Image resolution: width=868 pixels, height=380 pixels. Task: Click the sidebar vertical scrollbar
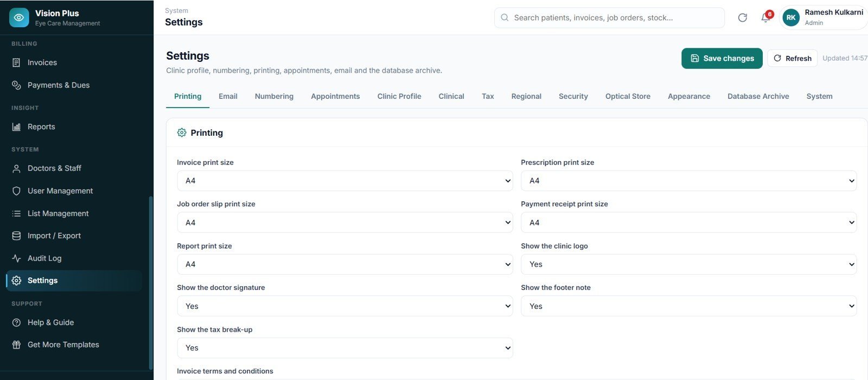pyautogui.click(x=150, y=282)
